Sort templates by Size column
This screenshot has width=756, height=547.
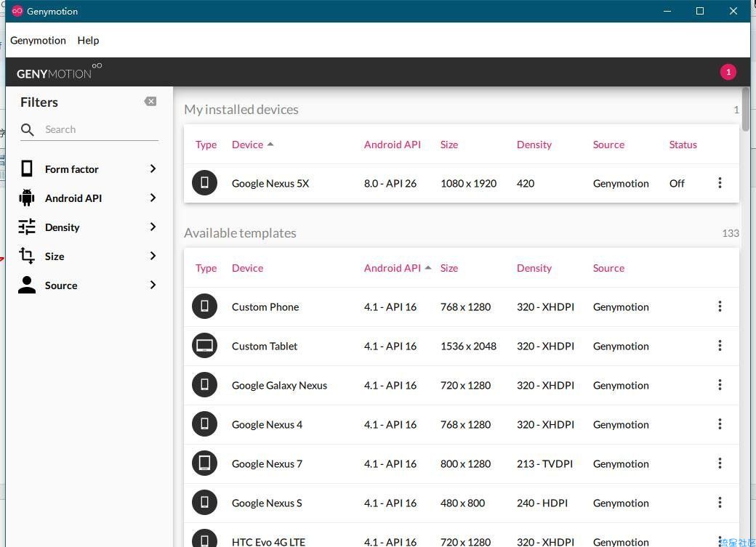coord(449,268)
